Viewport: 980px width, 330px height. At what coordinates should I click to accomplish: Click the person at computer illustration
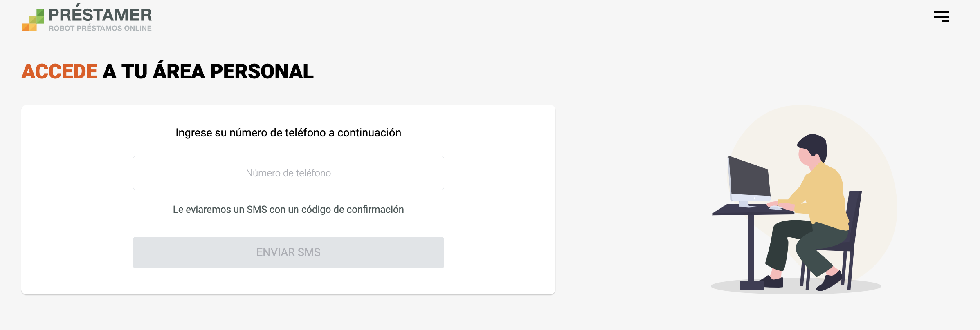(796, 212)
